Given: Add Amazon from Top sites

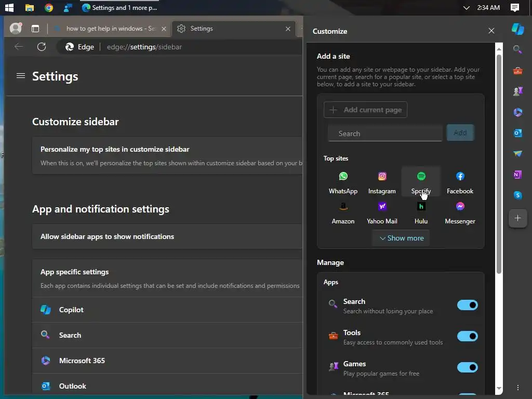Looking at the screenshot, I should coord(343,212).
